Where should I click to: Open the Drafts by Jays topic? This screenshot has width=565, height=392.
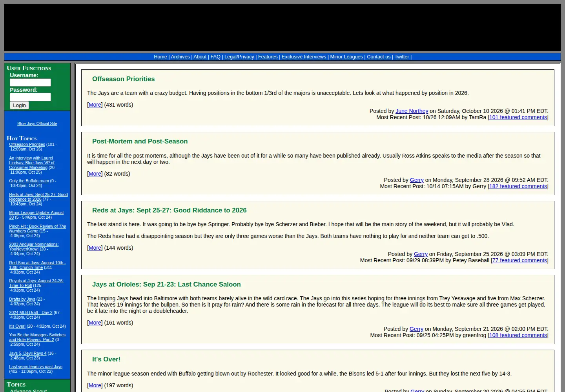(22, 299)
